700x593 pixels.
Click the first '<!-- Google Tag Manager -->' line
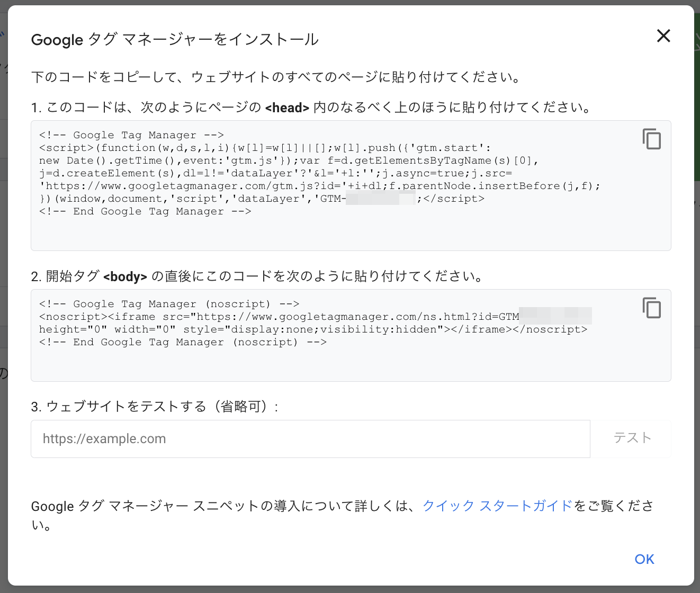pos(131,135)
